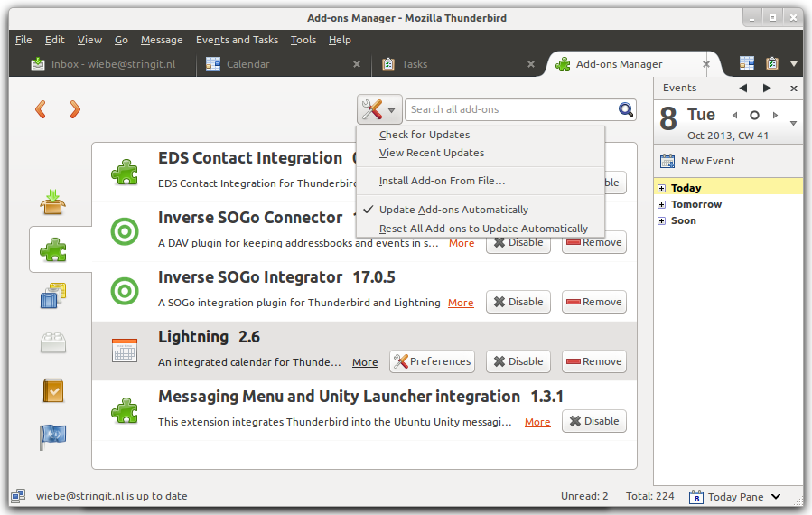Expand the Tomorrow events group
This screenshot has width=812, height=515.
(662, 204)
